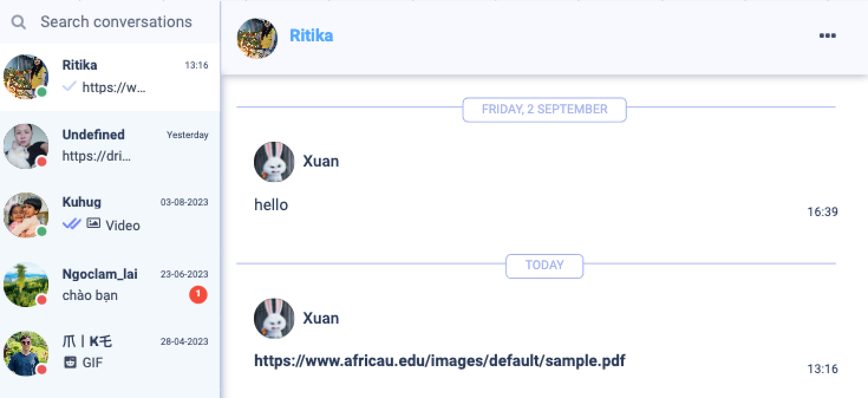Click the image icon next to Video
Image resolution: width=868 pixels, height=398 pixels.
tap(93, 223)
